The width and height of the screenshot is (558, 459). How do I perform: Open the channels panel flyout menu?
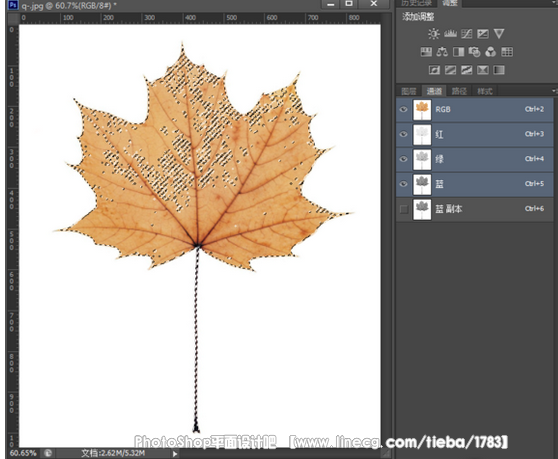coord(554,91)
